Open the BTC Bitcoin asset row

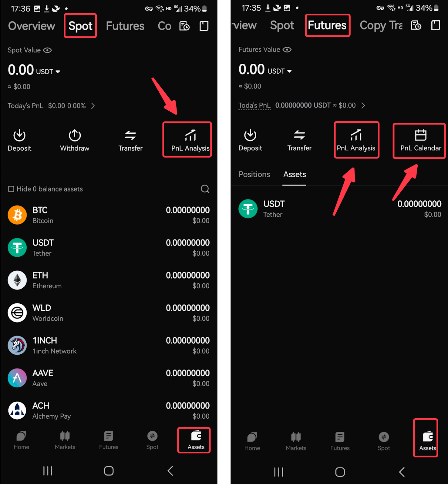pos(109,215)
